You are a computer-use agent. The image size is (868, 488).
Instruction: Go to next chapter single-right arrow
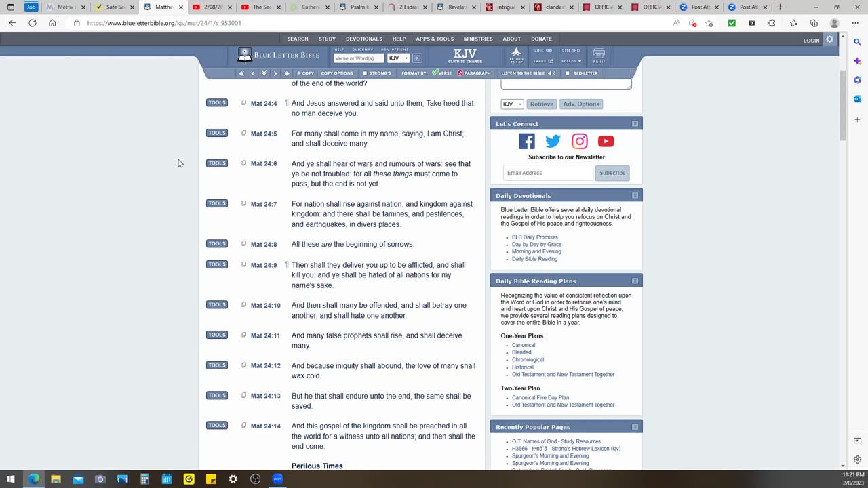click(x=275, y=73)
